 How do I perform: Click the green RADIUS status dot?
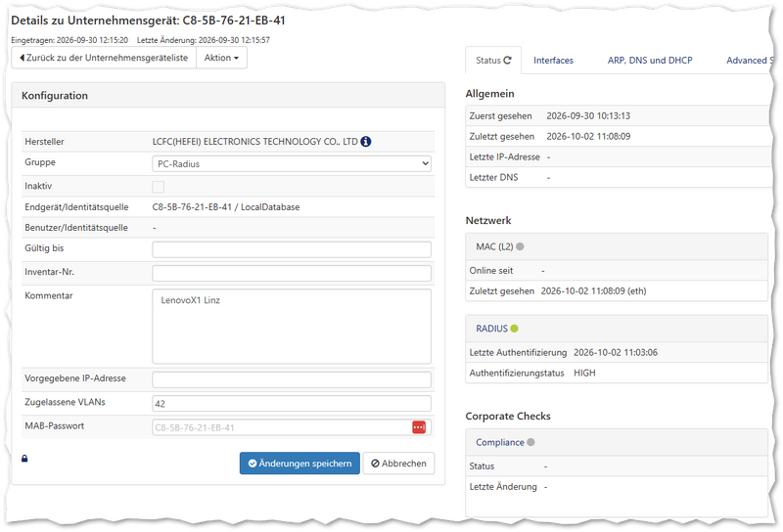[515, 329]
